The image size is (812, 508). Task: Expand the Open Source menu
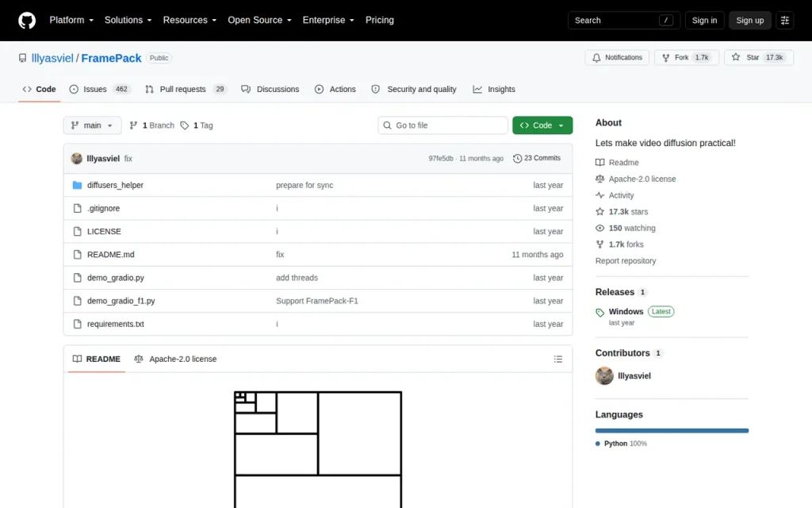click(259, 20)
